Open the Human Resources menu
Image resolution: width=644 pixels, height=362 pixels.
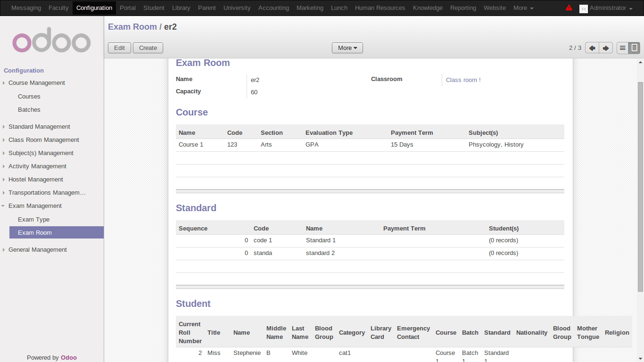click(x=380, y=8)
